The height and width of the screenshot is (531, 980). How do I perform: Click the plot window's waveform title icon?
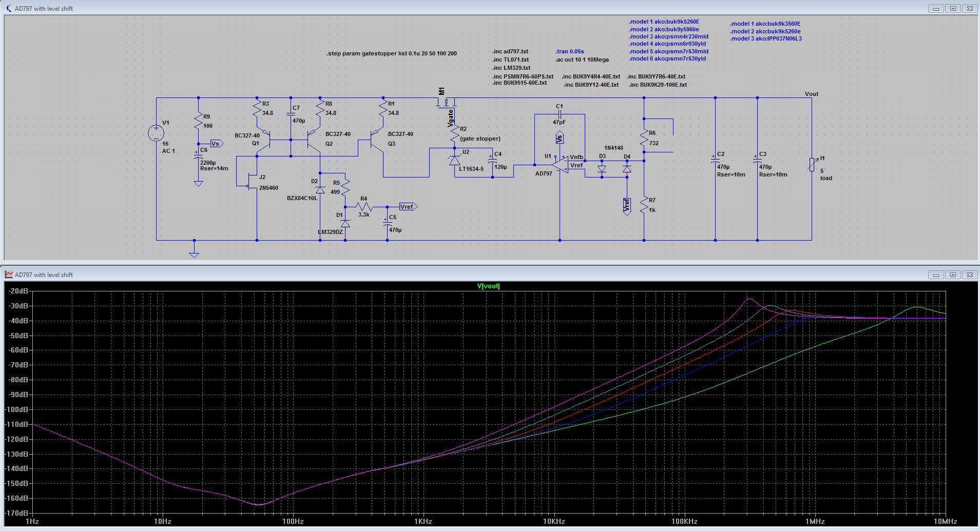[9, 274]
